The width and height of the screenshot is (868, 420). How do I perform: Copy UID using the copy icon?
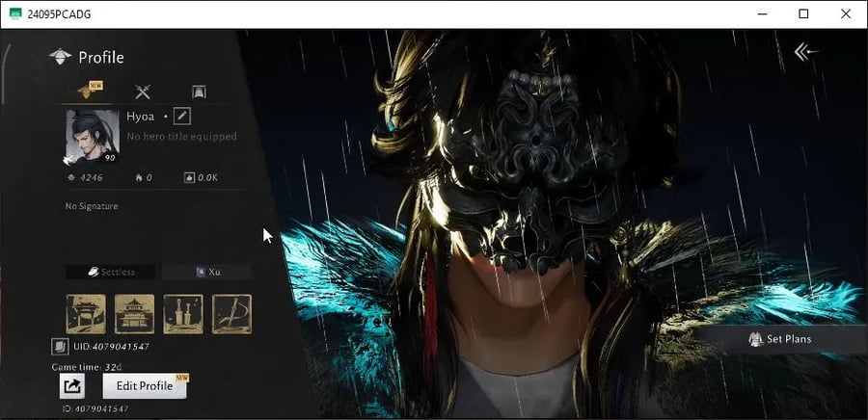[59, 346]
